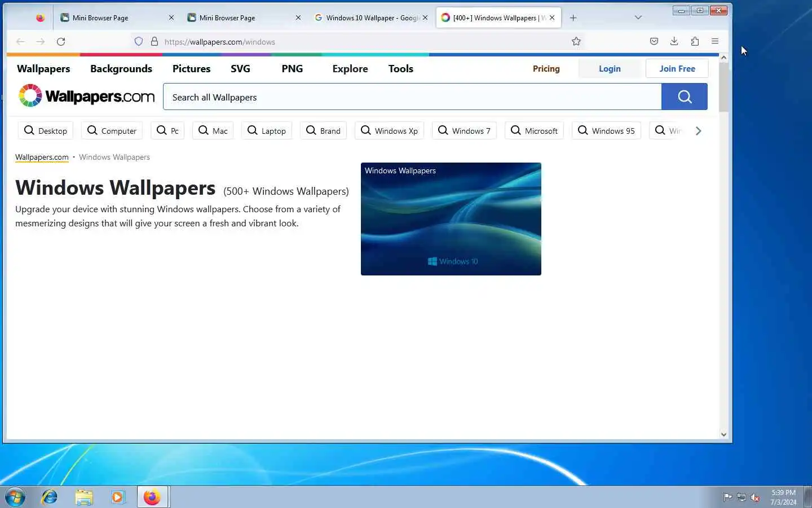This screenshot has height=508, width=812.
Task: Switch to the first Mini Browser Page tab
Action: [x=117, y=17]
